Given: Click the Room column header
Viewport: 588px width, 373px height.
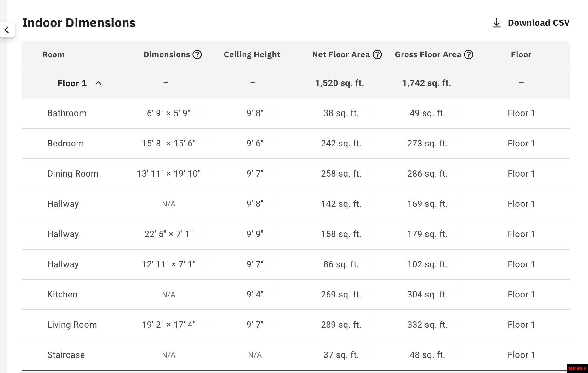Looking at the screenshot, I should 53,54.
